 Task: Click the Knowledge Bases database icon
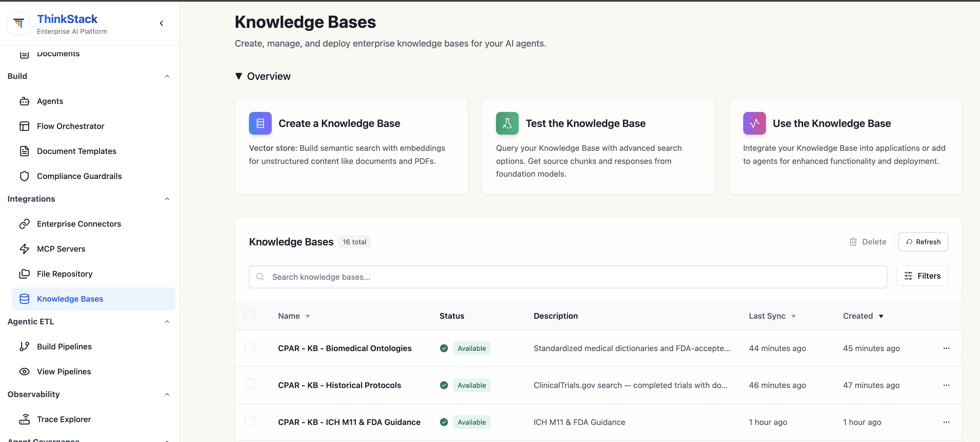tap(24, 299)
